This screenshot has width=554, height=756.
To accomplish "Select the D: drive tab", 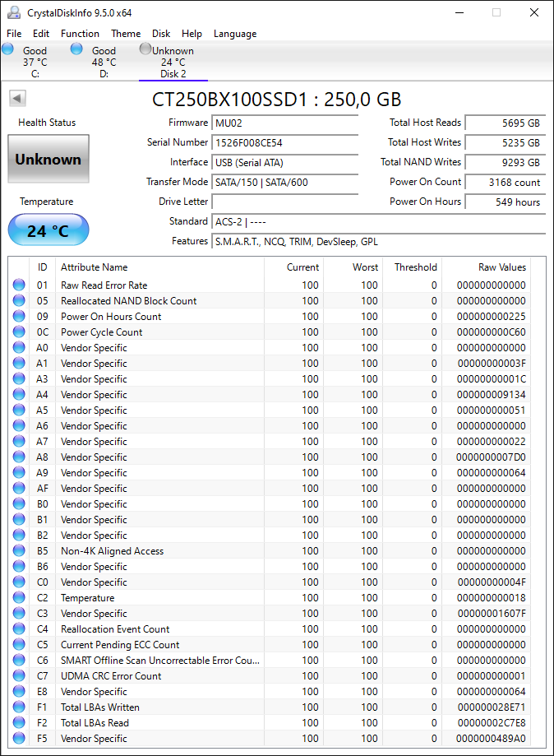I will point(104,62).
